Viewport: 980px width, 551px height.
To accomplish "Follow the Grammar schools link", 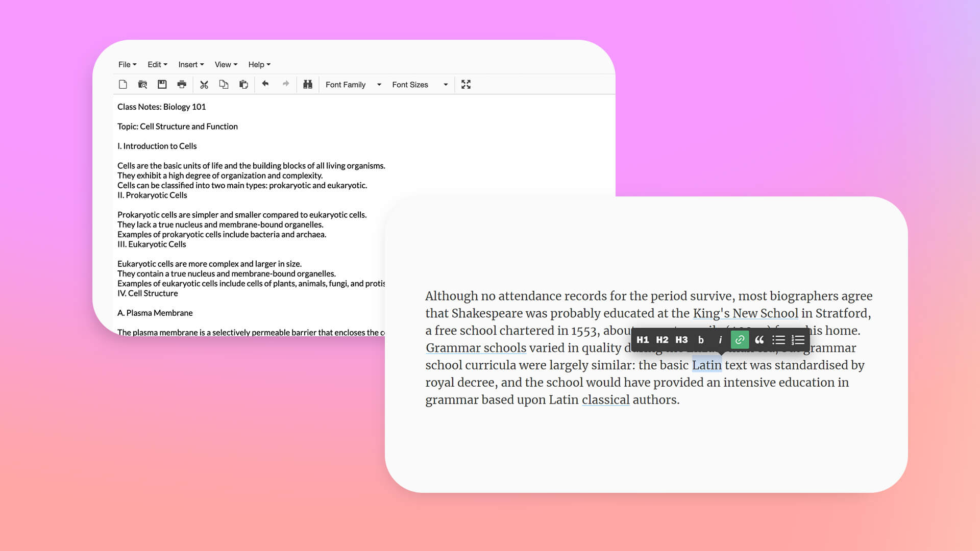I will pos(476,348).
